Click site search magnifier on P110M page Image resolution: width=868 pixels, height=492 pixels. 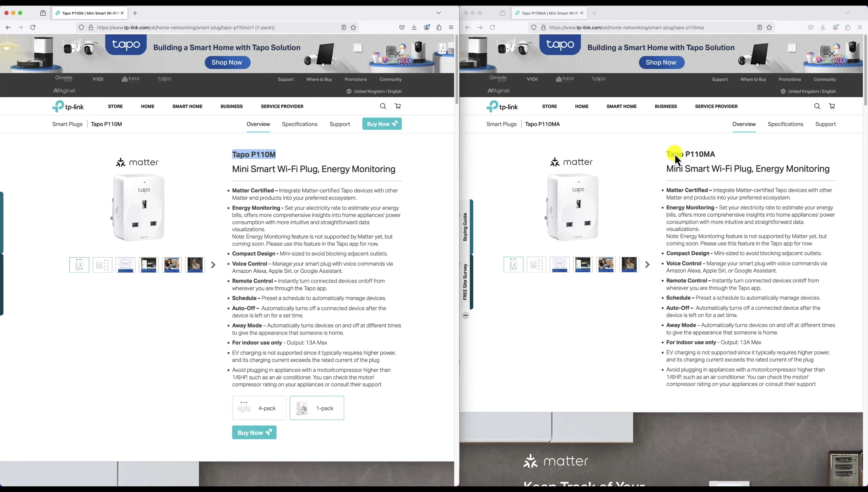click(x=383, y=106)
